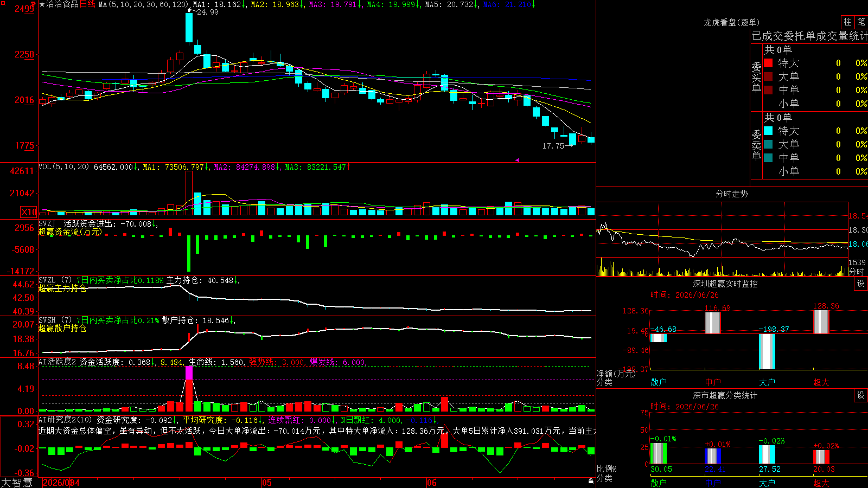
Task: Click the 深市超赢分类统计 panel title
Action: [725, 395]
